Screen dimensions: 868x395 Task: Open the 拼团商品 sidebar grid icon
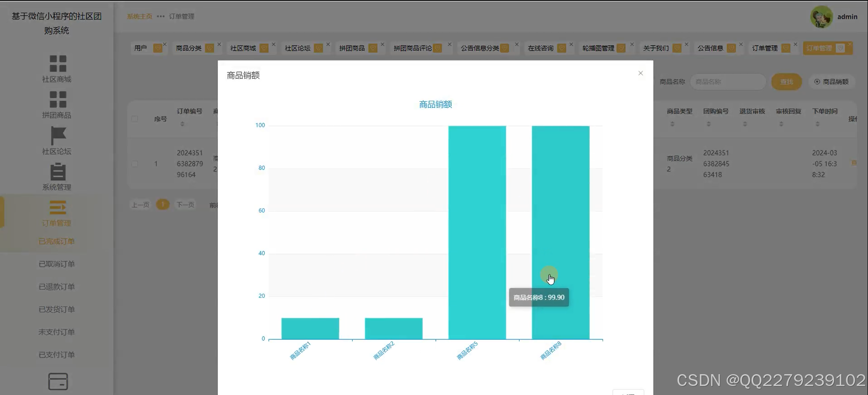58,99
